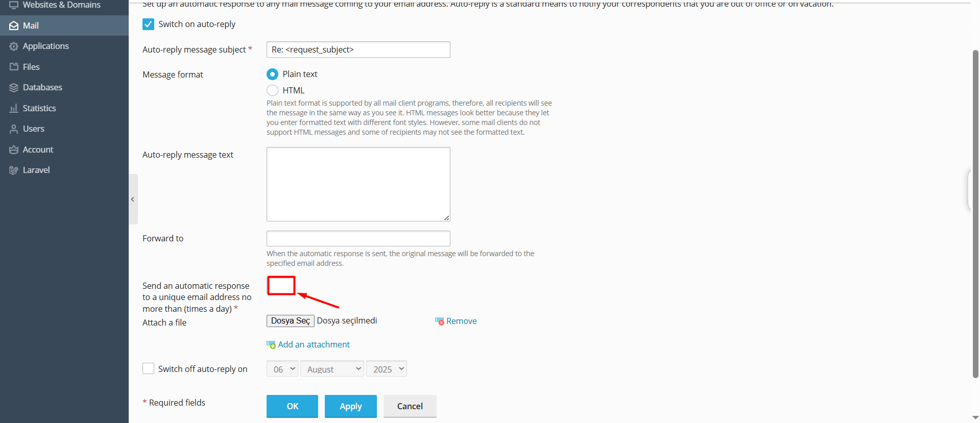Screen dimensions: 980x423
Task: Open the 2025 year dropdown
Action: tap(387, 369)
